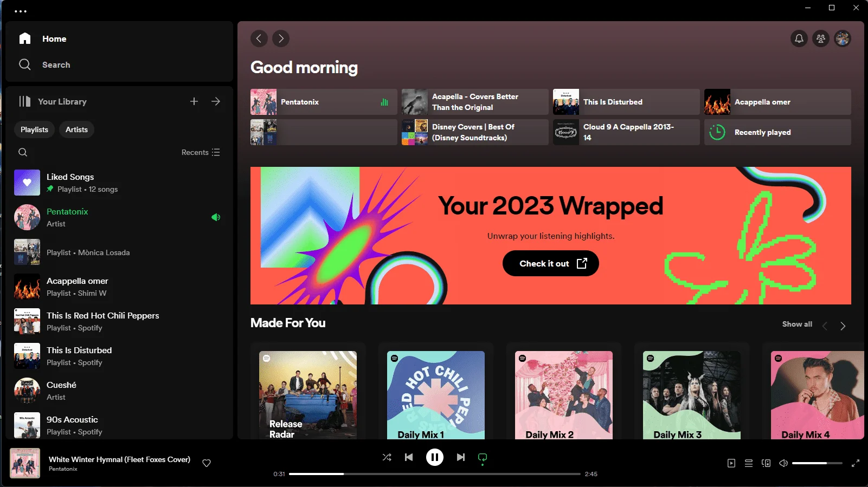Open the notifications bell
This screenshot has width=868, height=487.
tap(799, 38)
